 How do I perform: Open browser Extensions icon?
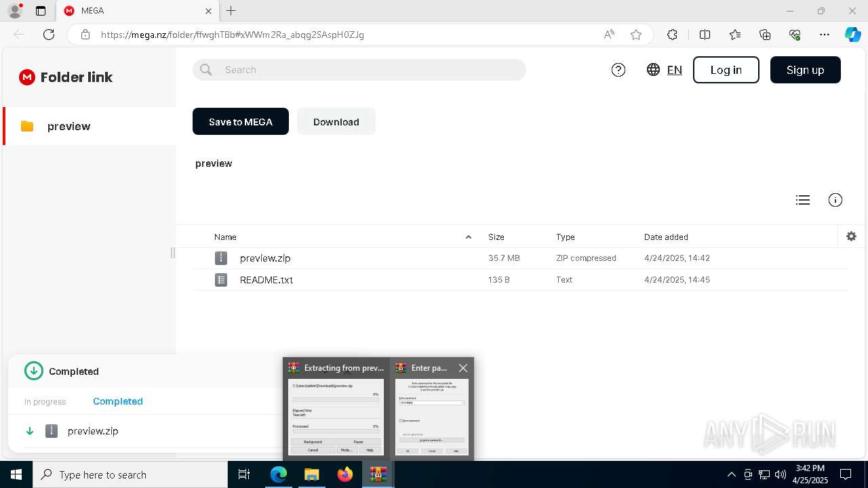click(x=672, y=35)
